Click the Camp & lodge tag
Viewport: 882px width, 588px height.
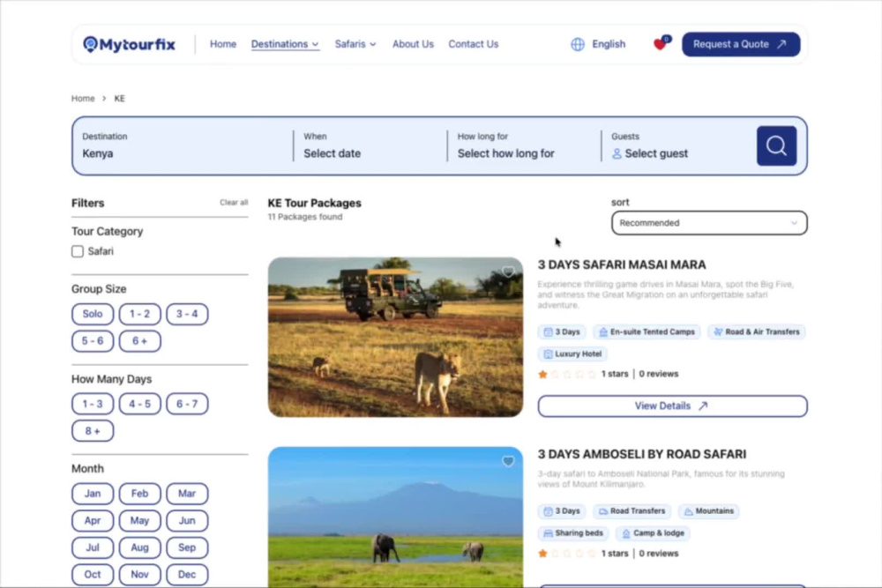653,533
